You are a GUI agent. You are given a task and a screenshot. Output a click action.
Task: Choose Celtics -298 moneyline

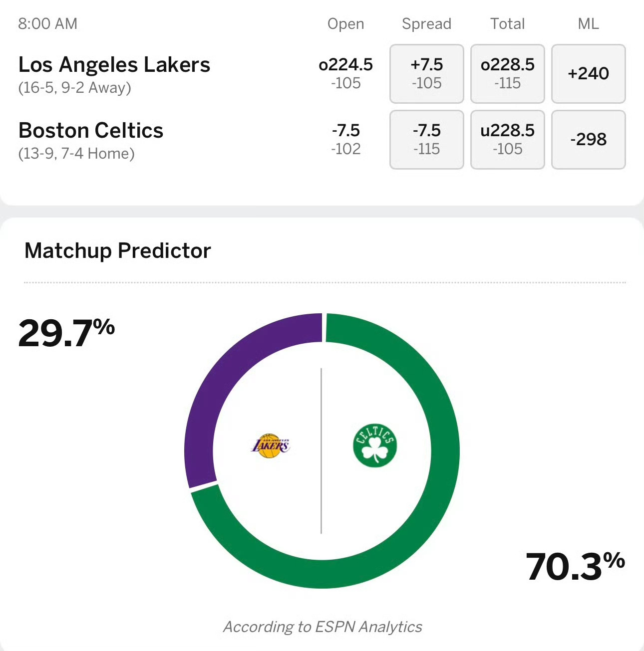point(588,140)
